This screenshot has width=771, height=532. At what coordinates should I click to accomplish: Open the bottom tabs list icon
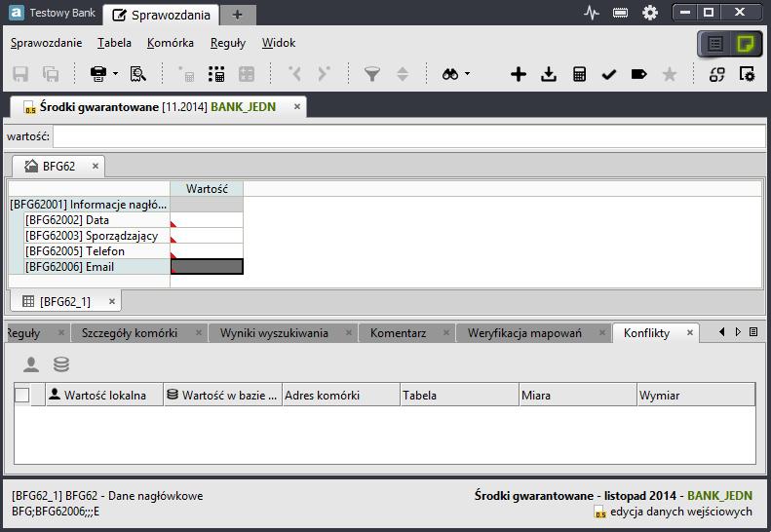[x=753, y=332]
